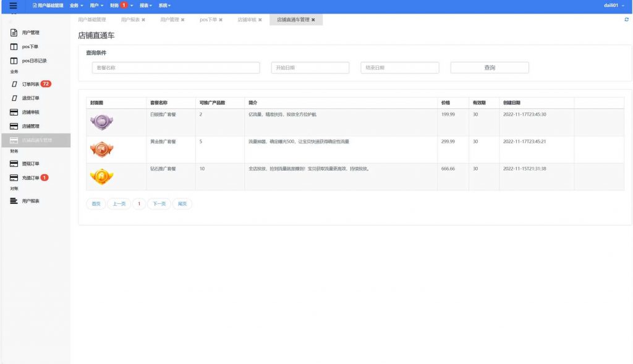
Task: Click the 用户管理 sidebar document icon
Action: pos(14,32)
